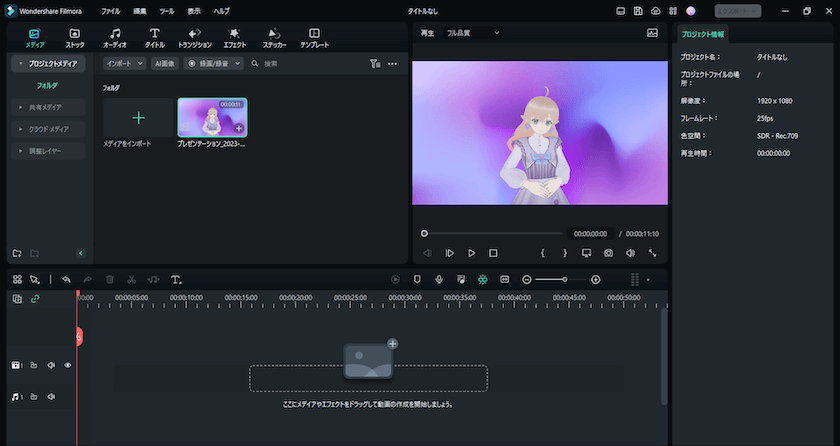Click the fullscreen preview icon
Viewport: 840px width, 446px height.
(652, 253)
